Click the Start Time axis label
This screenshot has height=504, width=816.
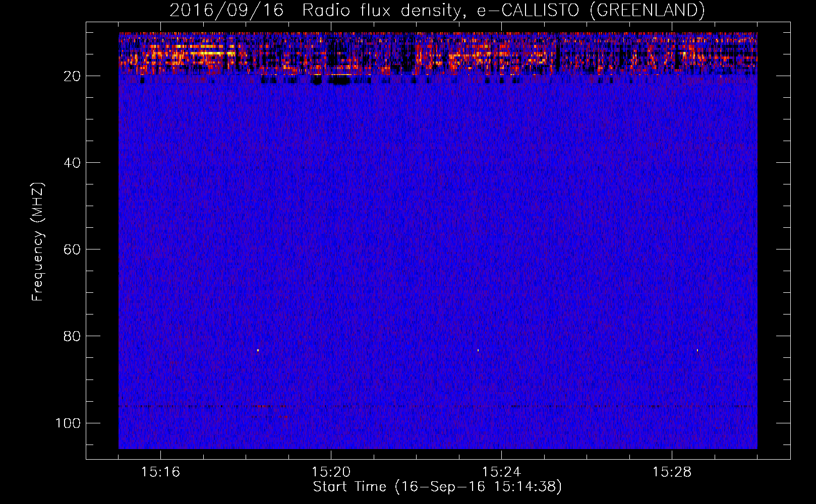pyautogui.click(x=437, y=487)
